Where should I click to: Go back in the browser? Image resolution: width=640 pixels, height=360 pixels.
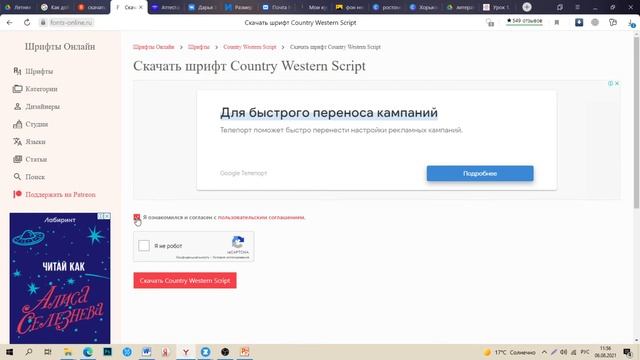tap(10, 22)
